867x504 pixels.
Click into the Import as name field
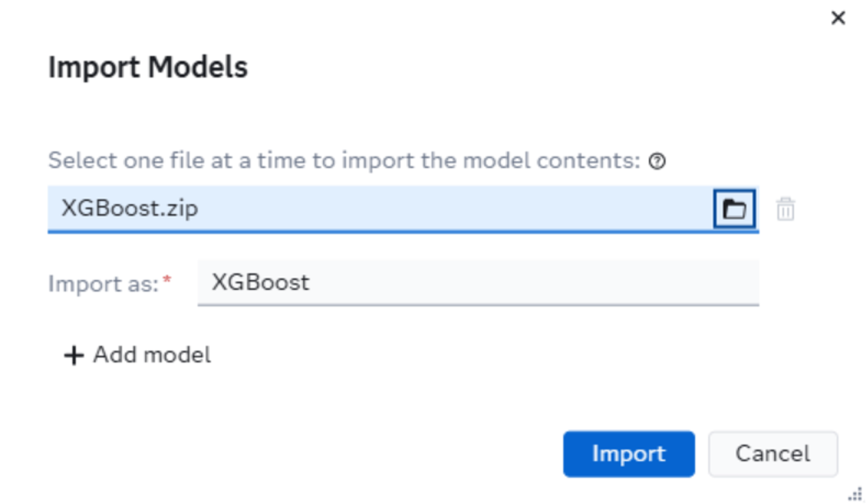coord(477,282)
